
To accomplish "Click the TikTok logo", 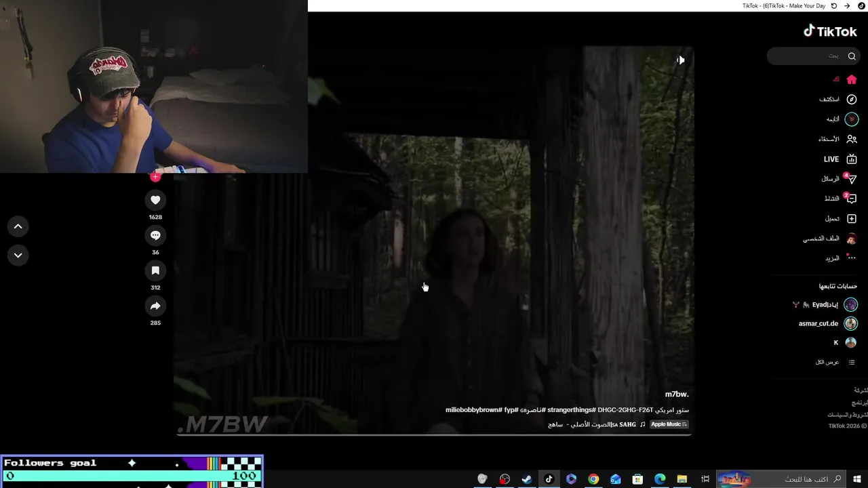I will coord(831,31).
